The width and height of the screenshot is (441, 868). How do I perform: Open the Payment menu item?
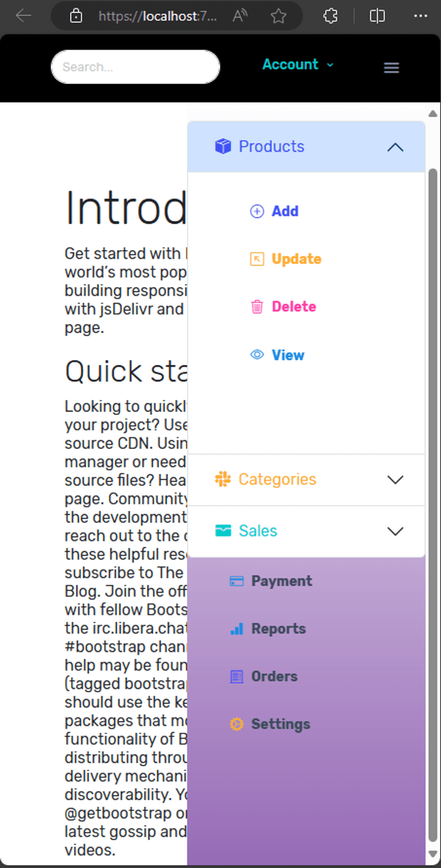[x=281, y=581]
